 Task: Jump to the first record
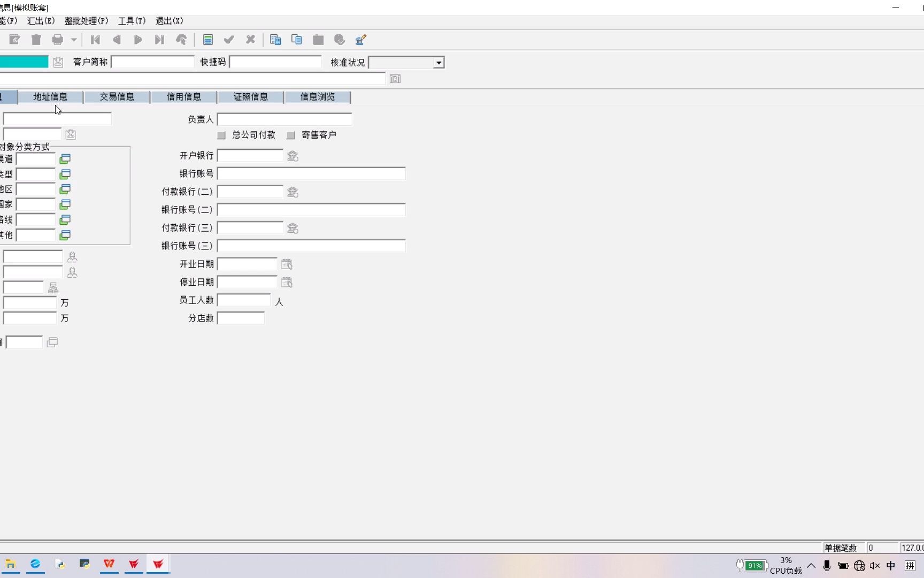tap(96, 40)
